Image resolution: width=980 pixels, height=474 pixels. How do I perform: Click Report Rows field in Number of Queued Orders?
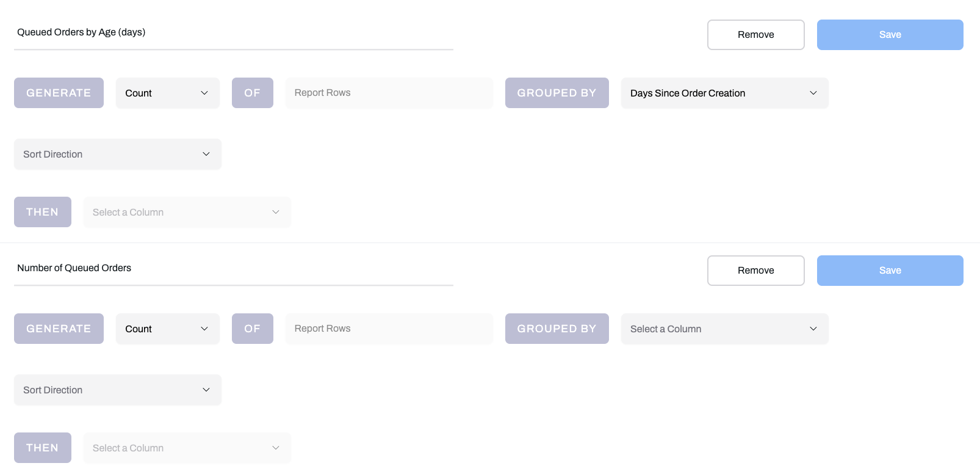[389, 329]
